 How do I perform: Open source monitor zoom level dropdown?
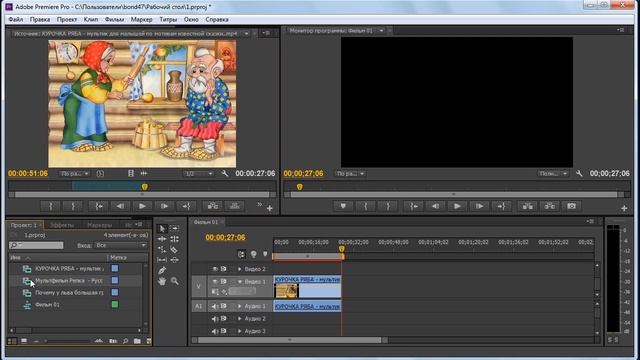pyautogui.click(x=74, y=173)
